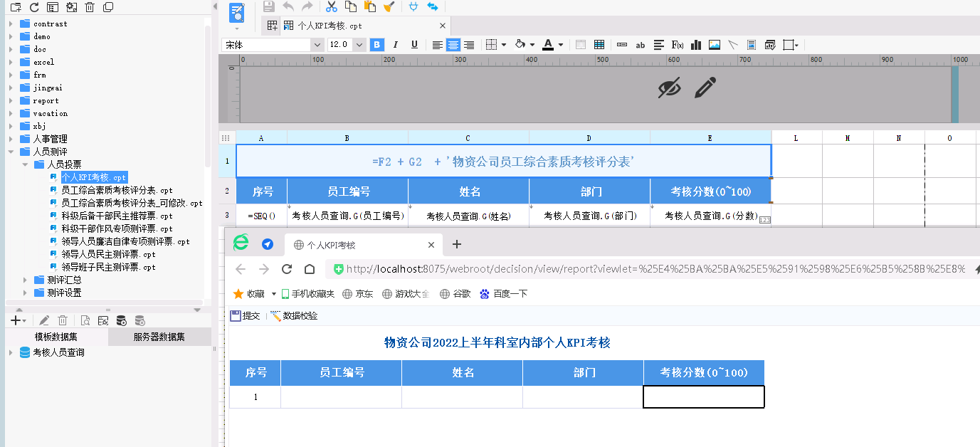Click the format painter brush icon
This screenshot has height=447, width=980.
(x=389, y=6)
